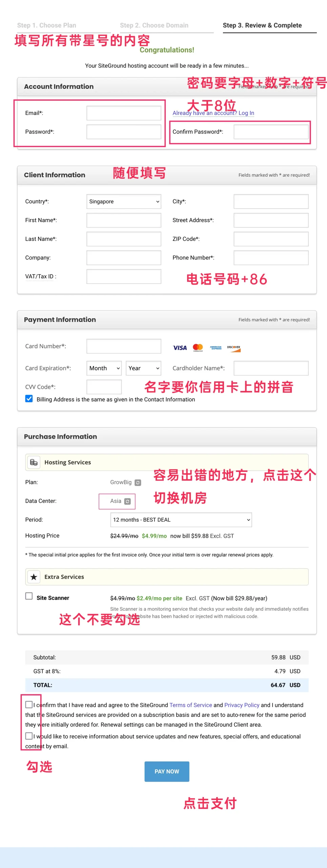Image resolution: width=327 pixels, height=868 pixels.
Task: Open the Country dropdown showing Singapore
Action: point(124,201)
